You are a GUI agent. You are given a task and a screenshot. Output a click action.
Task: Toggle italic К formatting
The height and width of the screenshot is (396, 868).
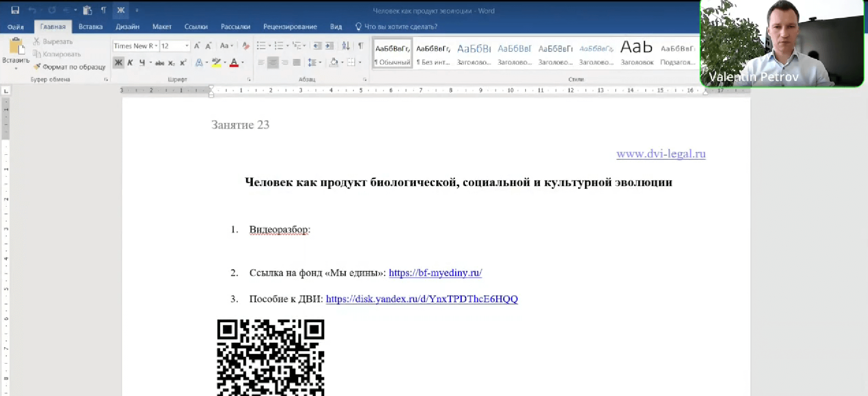(x=130, y=63)
